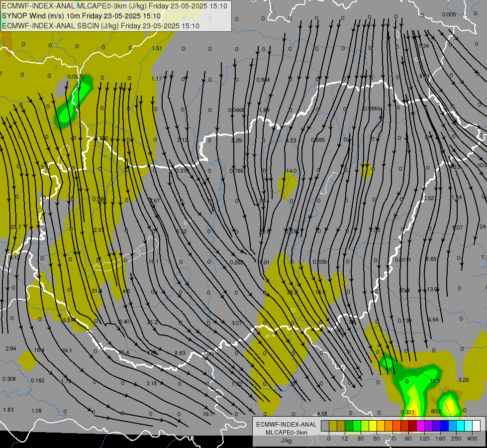Click the map value 1.08
Image resolution: width=487 pixels, height=448 pixels.
coord(36,411)
